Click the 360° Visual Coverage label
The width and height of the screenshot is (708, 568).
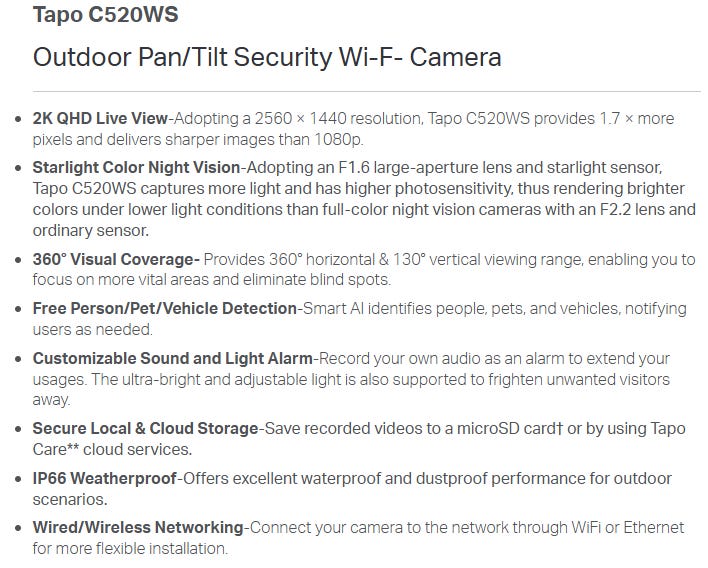coord(115,259)
